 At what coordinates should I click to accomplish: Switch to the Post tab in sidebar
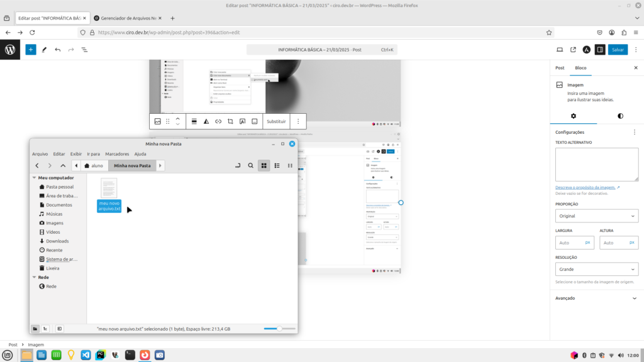(560, 67)
